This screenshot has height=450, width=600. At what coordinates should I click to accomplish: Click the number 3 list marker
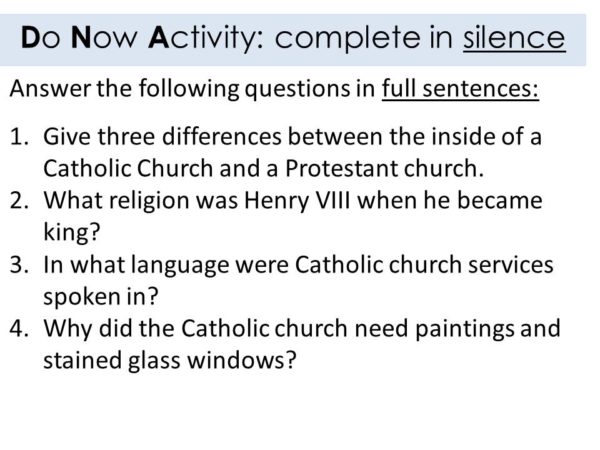tap(18, 265)
